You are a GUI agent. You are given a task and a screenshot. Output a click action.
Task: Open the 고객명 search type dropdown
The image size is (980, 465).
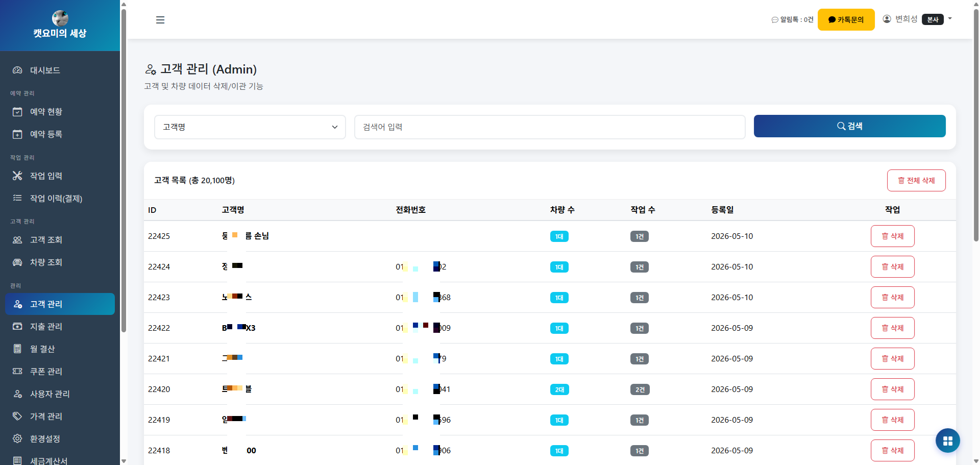pos(250,127)
